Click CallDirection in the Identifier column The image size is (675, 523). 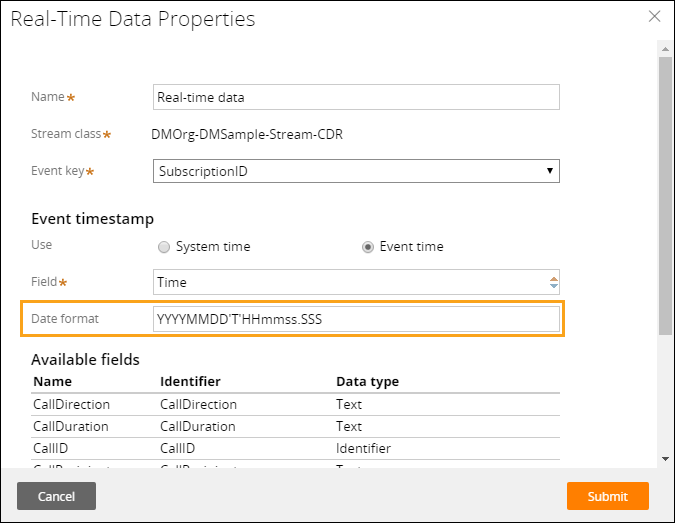click(x=198, y=404)
